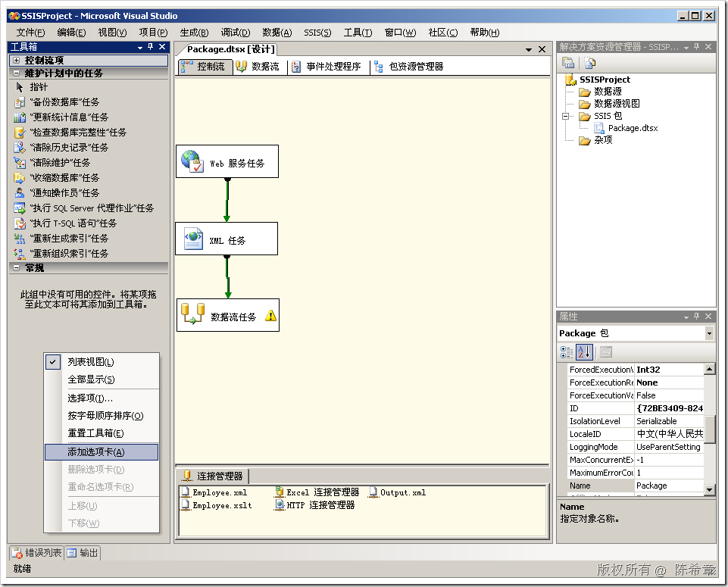The height and width of the screenshot is (587, 728).
Task: Collapse the 维护计划中的任务 toolbox section
Action: 16,73
